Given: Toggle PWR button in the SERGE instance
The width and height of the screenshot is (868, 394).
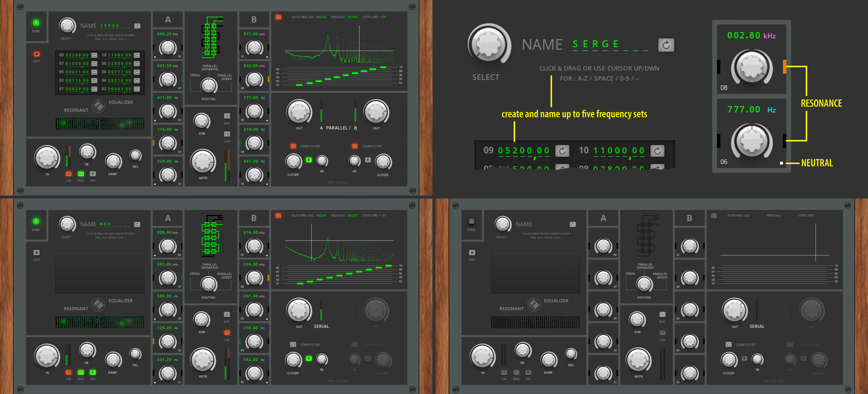Looking at the screenshot, I should (36, 23).
